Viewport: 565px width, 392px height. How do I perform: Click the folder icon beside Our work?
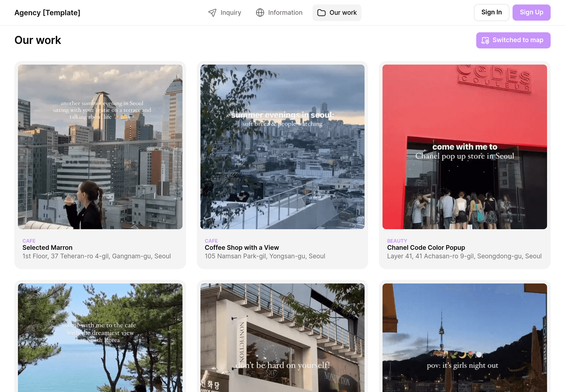(321, 13)
